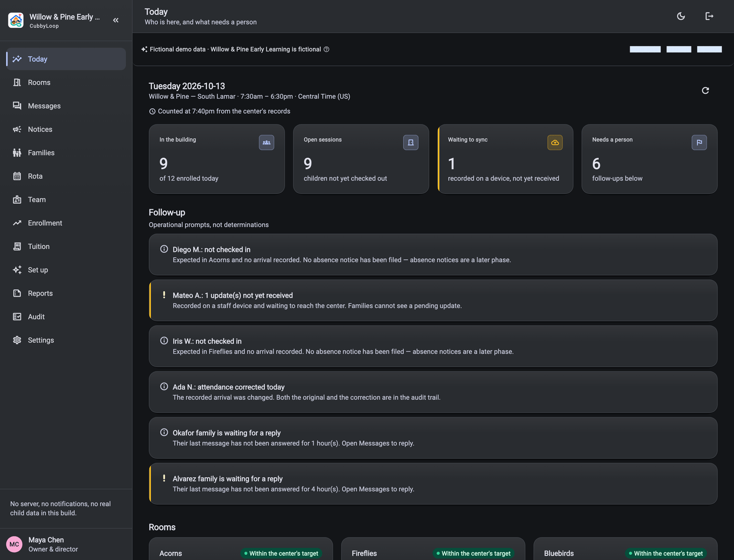The width and height of the screenshot is (734, 560).
Task: Open Enrollment via its trend line icon
Action: click(x=17, y=223)
